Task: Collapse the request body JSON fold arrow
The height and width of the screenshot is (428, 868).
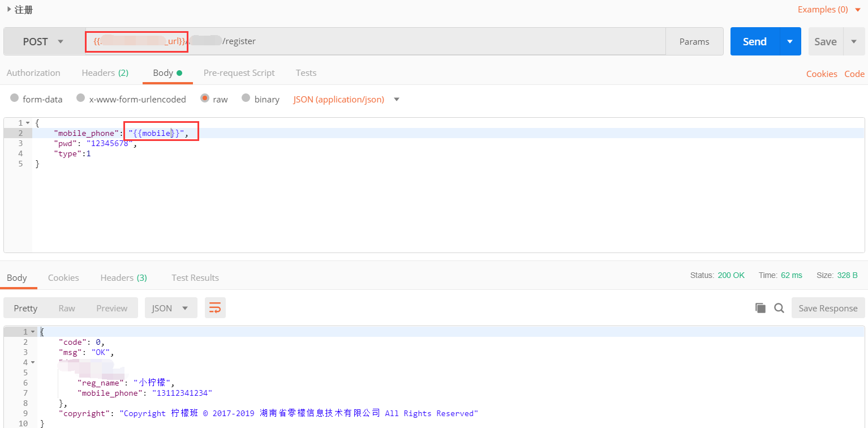Action: [x=28, y=123]
